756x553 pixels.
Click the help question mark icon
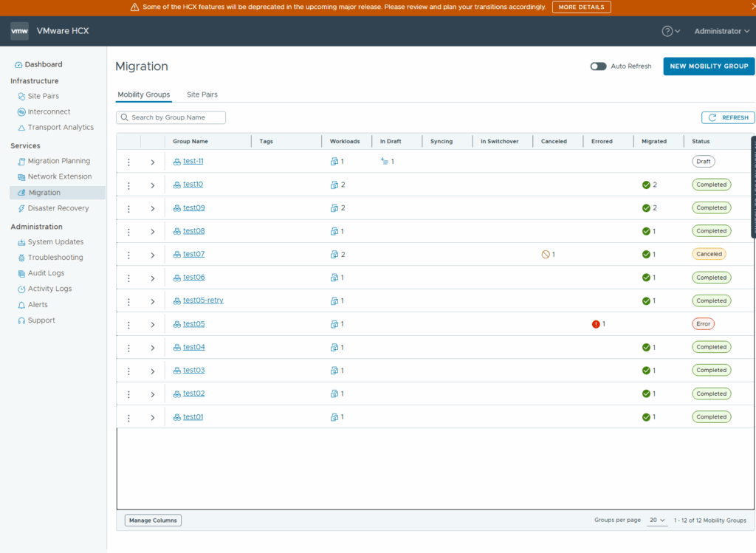[x=667, y=31]
